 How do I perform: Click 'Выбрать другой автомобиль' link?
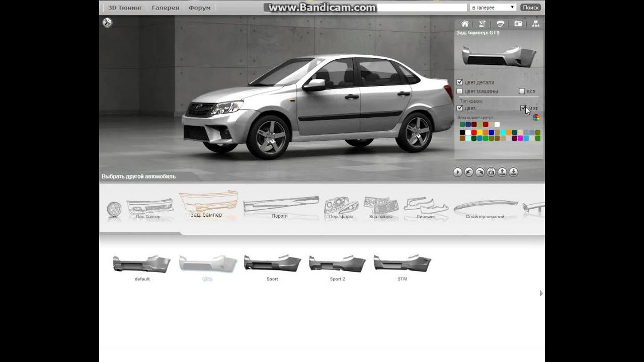(x=139, y=176)
